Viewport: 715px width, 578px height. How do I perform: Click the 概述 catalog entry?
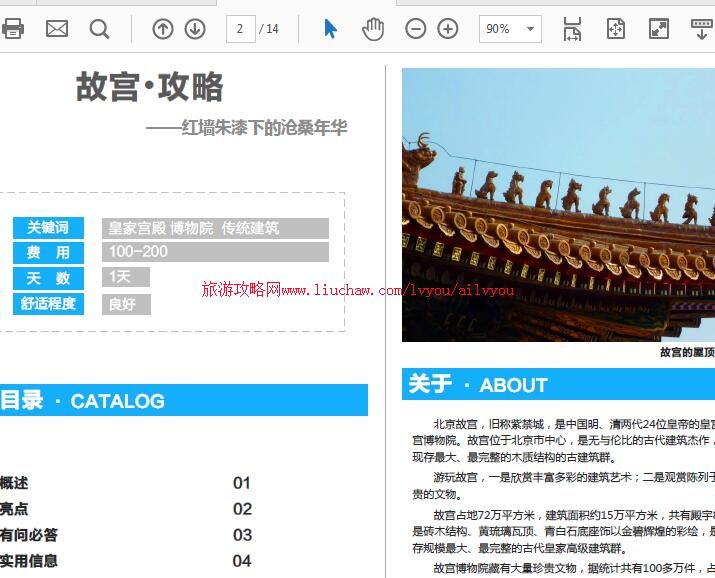click(x=15, y=483)
